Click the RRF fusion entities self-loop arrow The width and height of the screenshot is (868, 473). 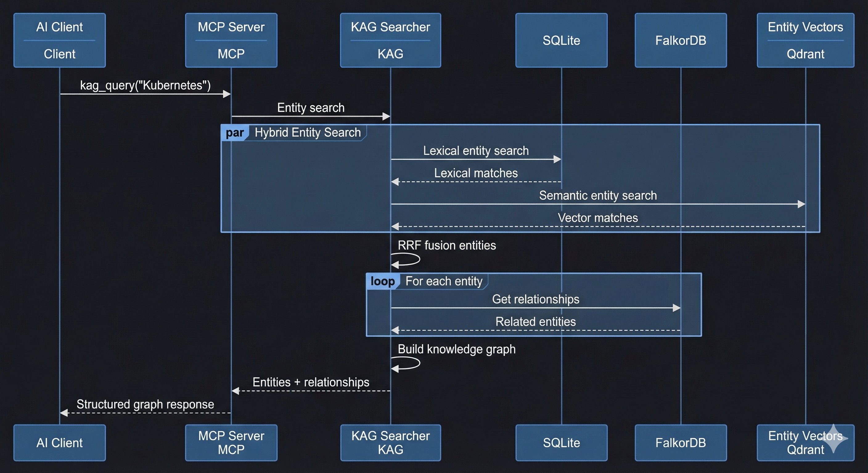pyautogui.click(x=405, y=260)
